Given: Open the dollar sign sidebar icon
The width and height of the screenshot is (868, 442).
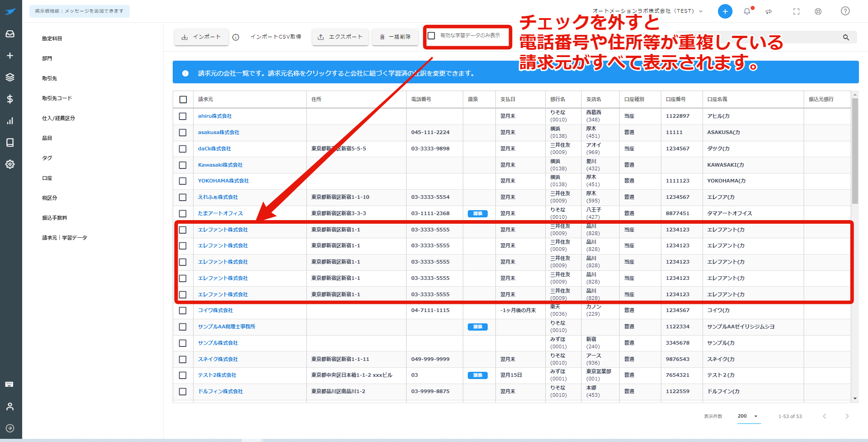Looking at the screenshot, I should coord(10,99).
